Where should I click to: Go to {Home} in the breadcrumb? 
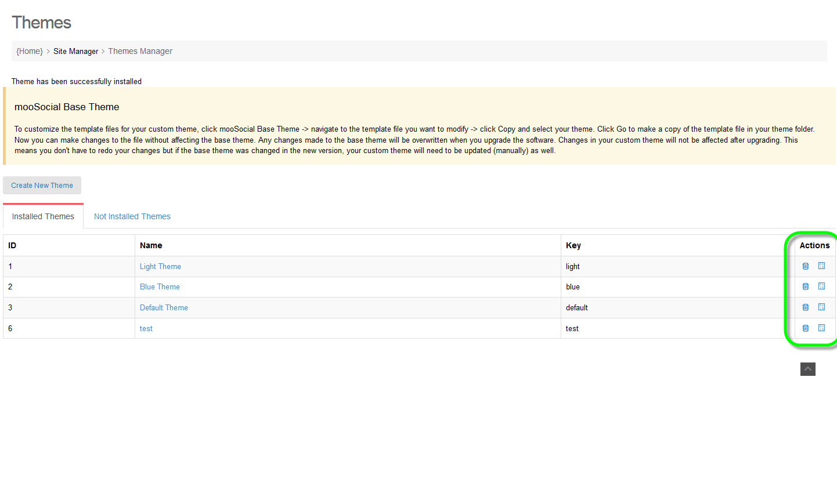pyautogui.click(x=30, y=51)
